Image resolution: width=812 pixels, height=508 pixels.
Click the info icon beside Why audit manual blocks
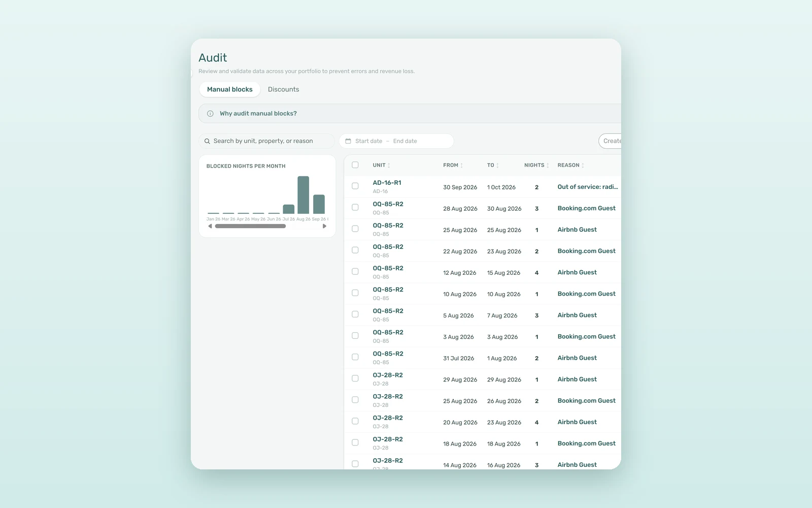pyautogui.click(x=210, y=114)
